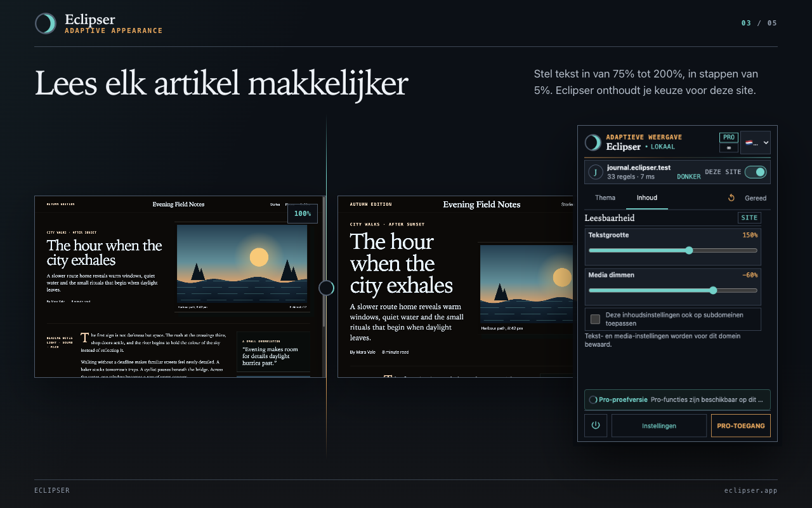Click the comparison divider handle circle

pyautogui.click(x=326, y=288)
